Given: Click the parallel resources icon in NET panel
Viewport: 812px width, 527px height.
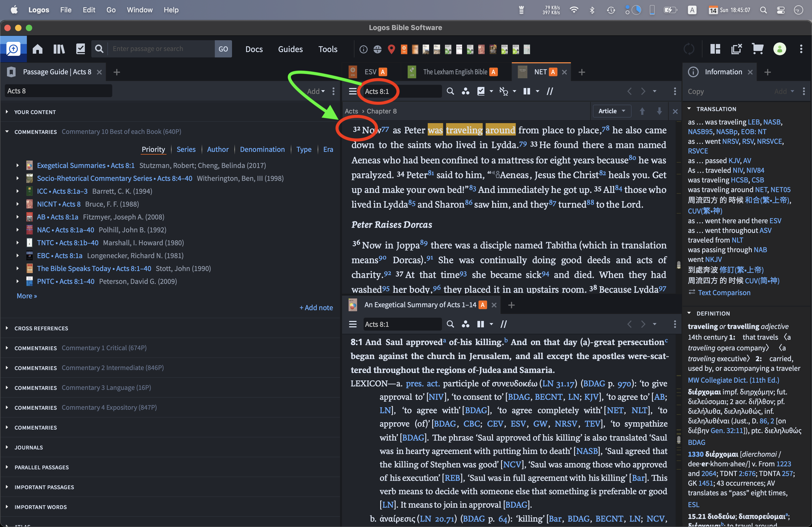Looking at the screenshot, I should [x=550, y=91].
